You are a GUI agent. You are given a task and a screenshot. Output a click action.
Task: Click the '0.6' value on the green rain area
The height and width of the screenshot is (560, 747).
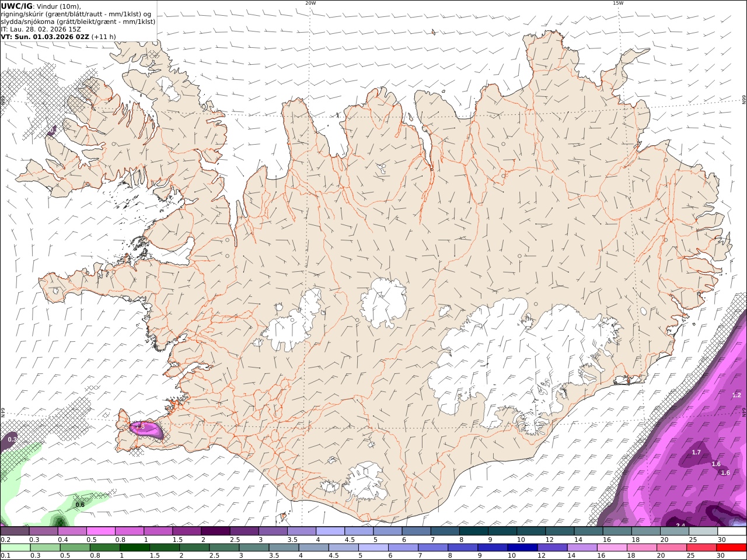(x=80, y=505)
